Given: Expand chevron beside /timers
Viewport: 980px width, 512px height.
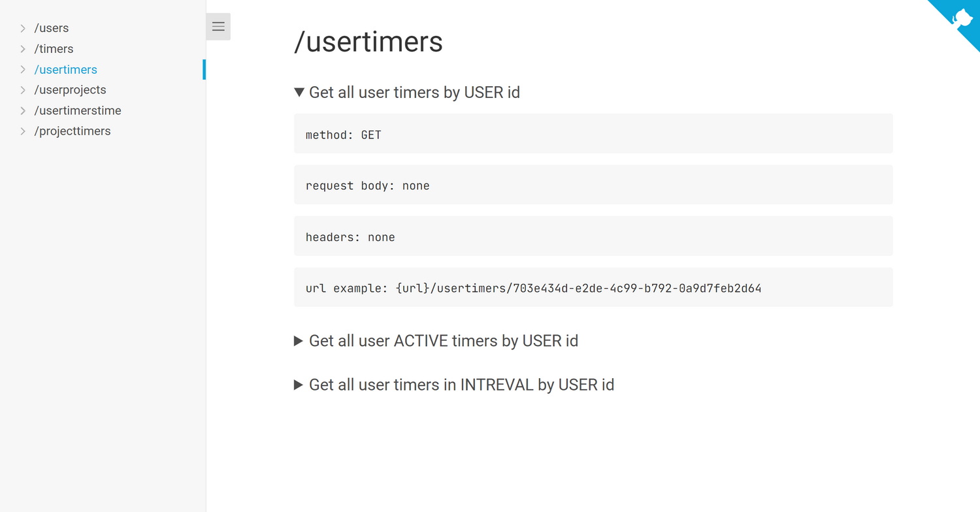Looking at the screenshot, I should pos(23,49).
